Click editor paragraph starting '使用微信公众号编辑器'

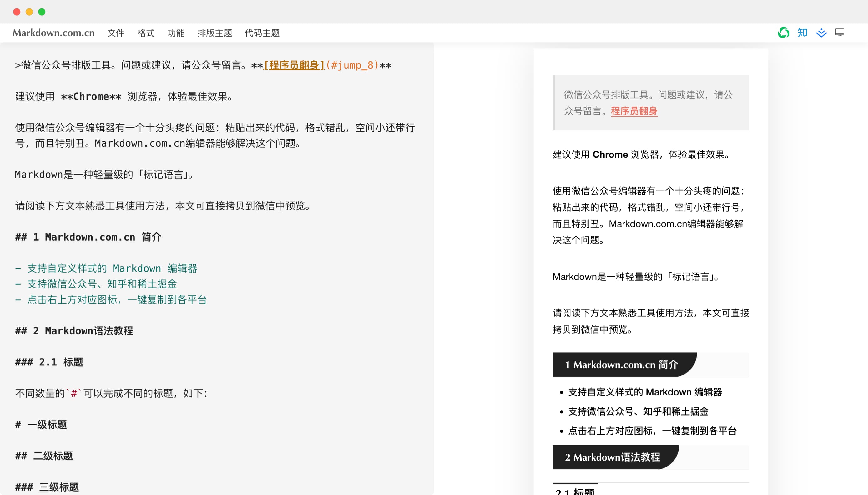(215, 136)
